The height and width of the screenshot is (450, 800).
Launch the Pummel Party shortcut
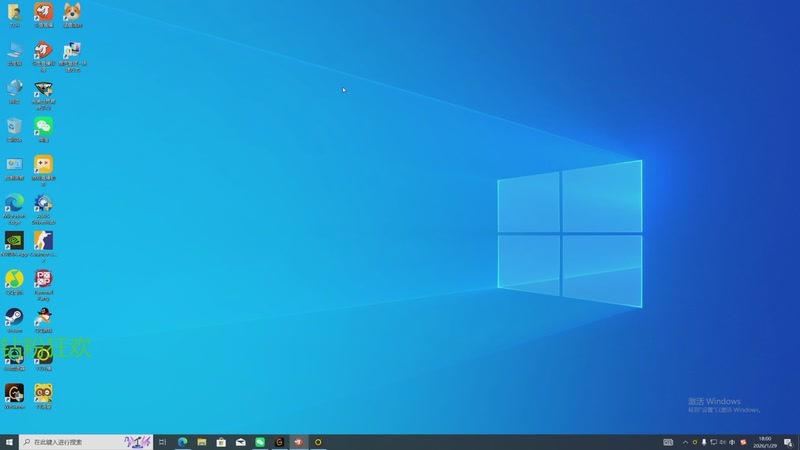(x=43, y=285)
